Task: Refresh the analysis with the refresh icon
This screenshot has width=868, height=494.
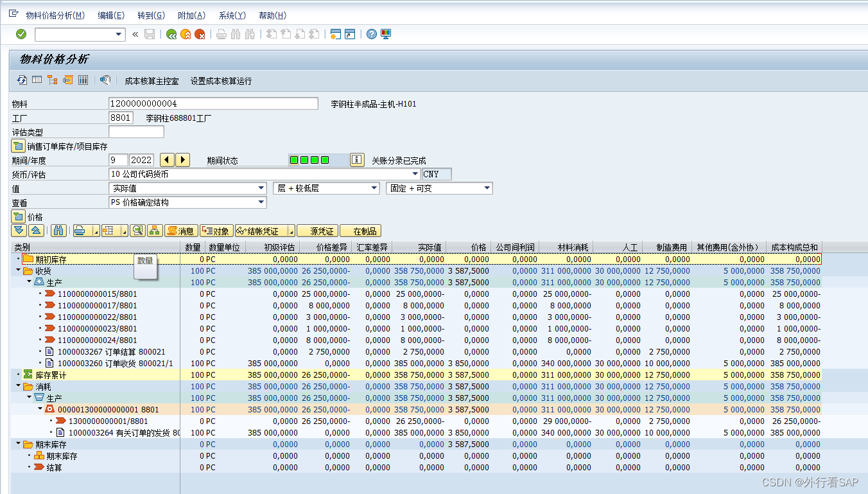Action: 21,80
